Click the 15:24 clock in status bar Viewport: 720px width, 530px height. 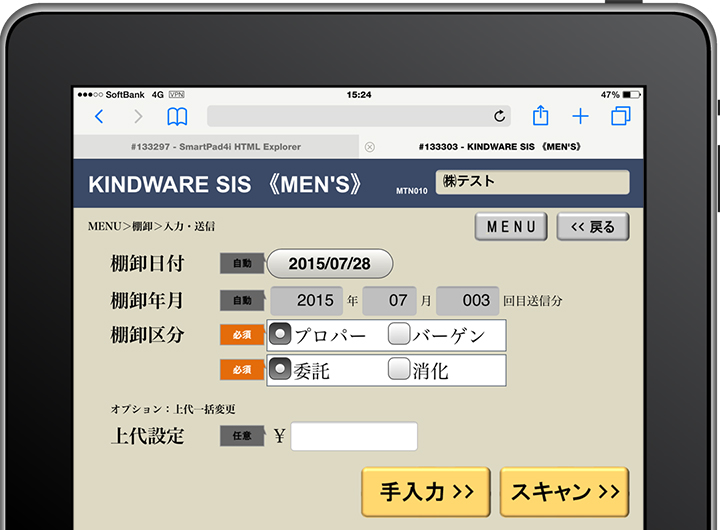tap(359, 95)
